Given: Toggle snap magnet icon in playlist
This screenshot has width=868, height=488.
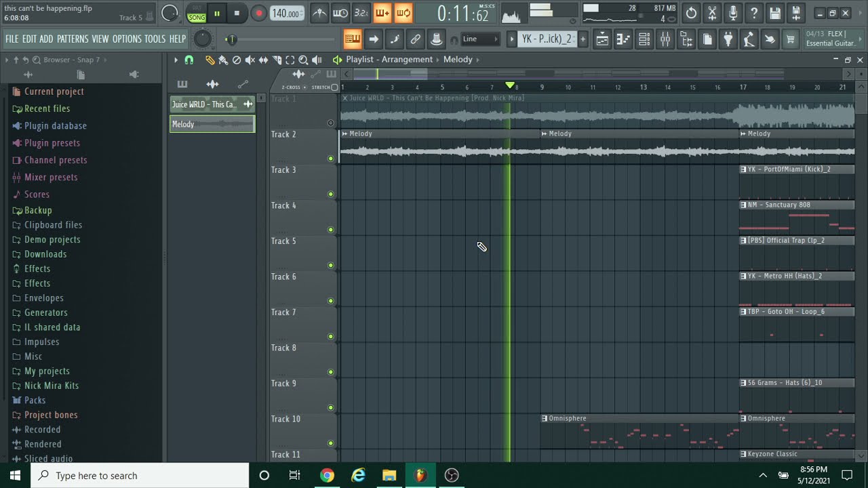Looking at the screenshot, I should 189,60.
